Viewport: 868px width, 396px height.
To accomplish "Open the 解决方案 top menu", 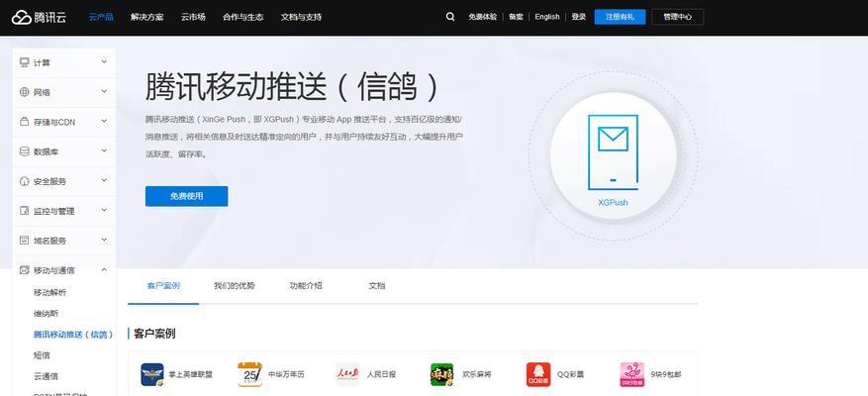I will 146,17.
